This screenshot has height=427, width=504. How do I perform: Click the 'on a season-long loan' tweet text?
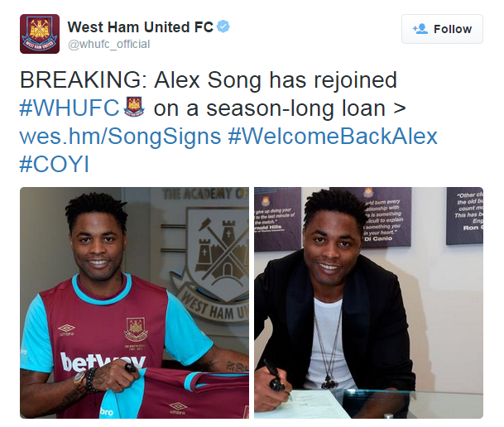pyautogui.click(x=269, y=108)
